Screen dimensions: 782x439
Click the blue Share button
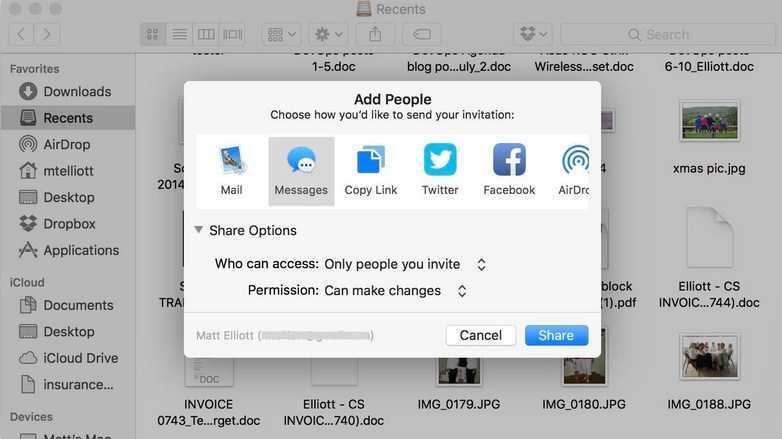[x=556, y=335]
